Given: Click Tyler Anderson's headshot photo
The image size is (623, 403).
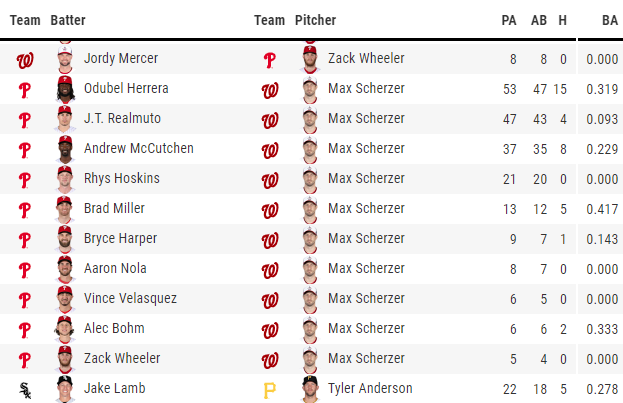Looking at the screenshot, I should (309, 389).
